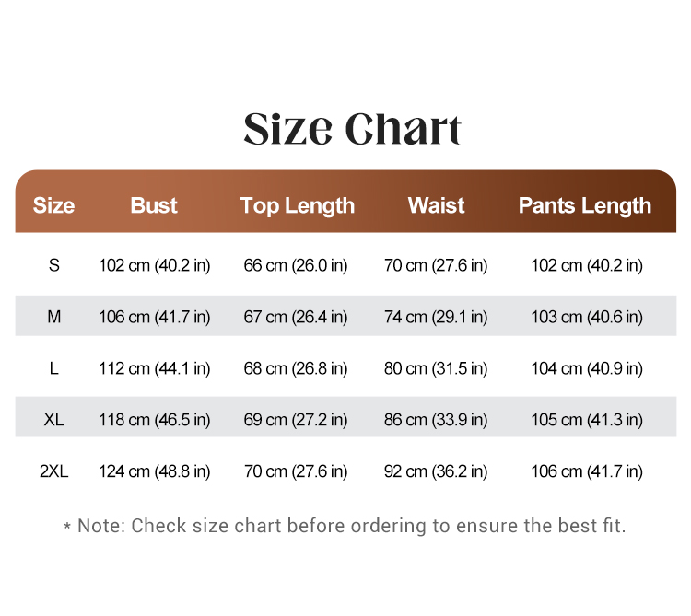Select the M size row label
The image size is (691, 616).
53,317
